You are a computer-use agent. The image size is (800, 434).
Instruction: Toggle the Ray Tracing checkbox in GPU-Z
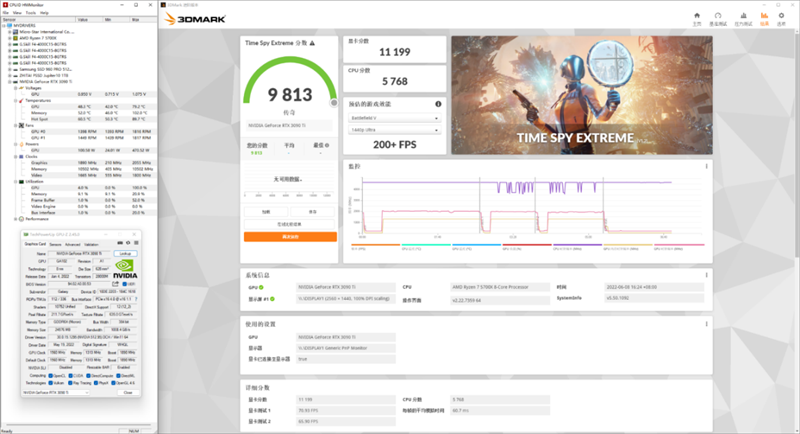pyautogui.click(x=70, y=383)
